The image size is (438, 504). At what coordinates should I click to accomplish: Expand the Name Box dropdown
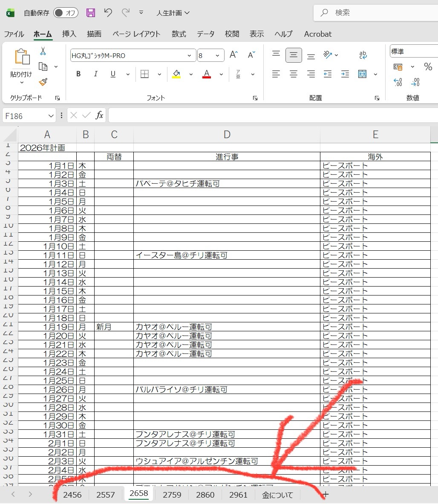(x=51, y=116)
